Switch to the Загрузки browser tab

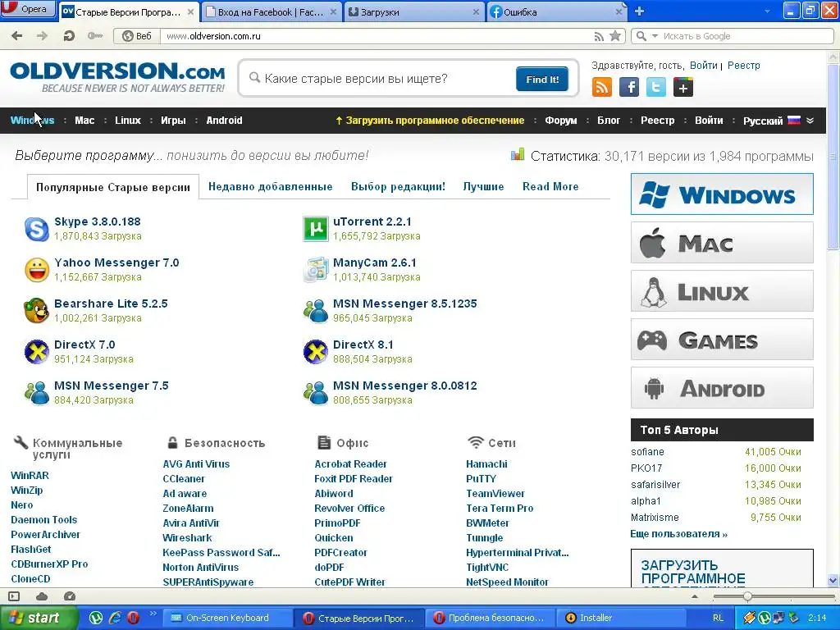tap(413, 11)
